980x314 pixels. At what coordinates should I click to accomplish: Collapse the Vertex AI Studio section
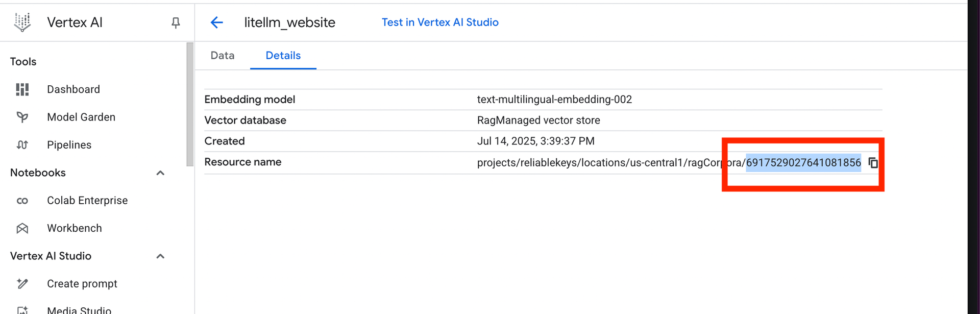click(x=160, y=256)
